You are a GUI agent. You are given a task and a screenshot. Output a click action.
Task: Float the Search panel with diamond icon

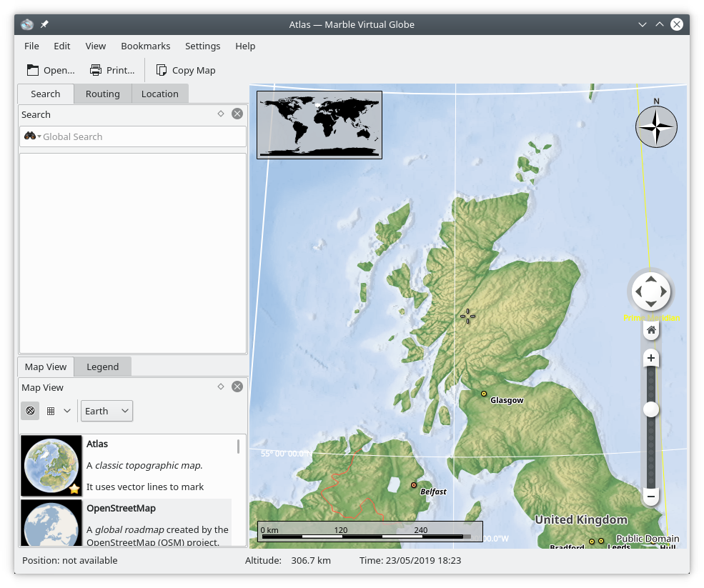pos(221,114)
